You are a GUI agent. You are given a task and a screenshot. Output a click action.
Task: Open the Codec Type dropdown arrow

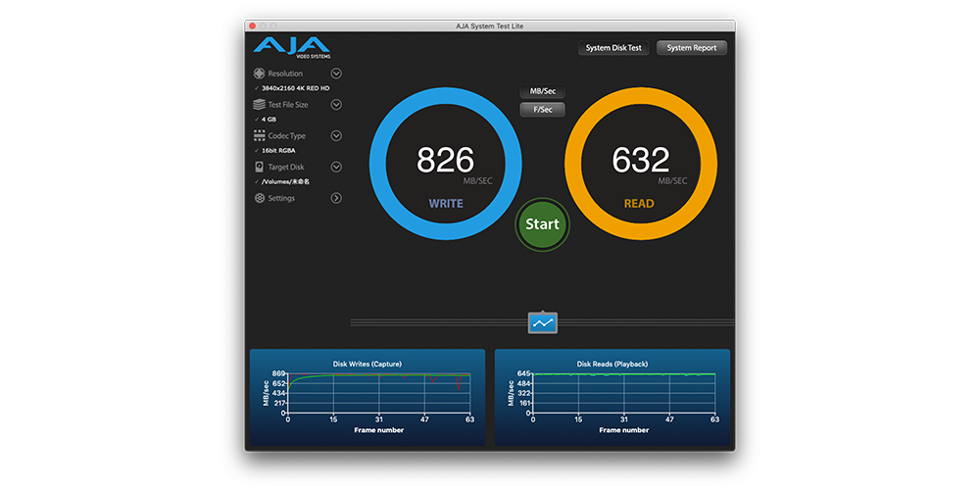336,136
